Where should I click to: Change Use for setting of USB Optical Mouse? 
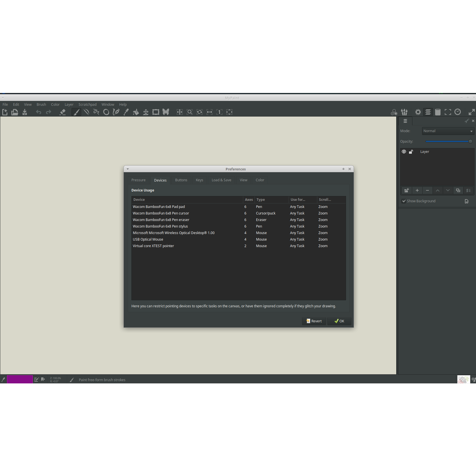click(297, 239)
